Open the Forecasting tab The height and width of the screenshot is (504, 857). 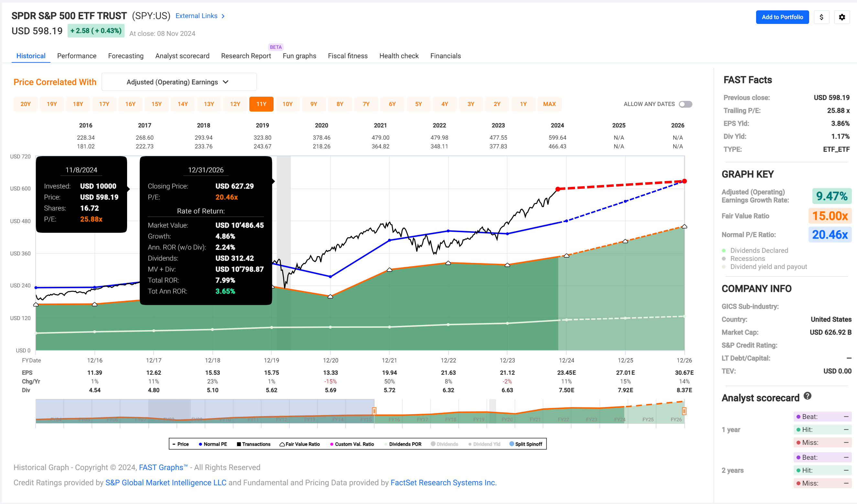(x=126, y=56)
